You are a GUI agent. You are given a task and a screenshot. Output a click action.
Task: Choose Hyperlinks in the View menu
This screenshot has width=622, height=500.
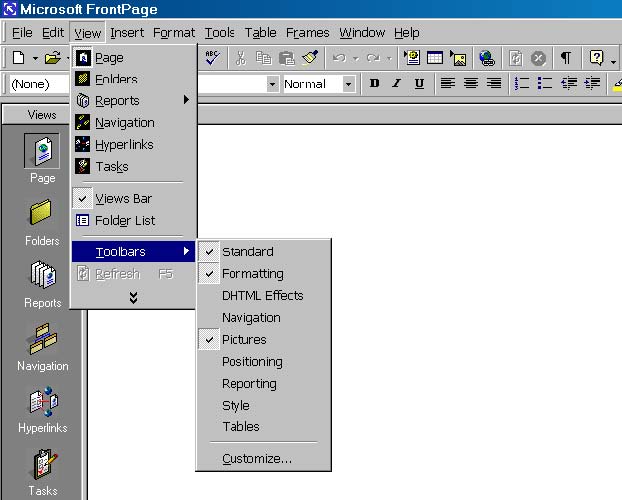point(134,145)
